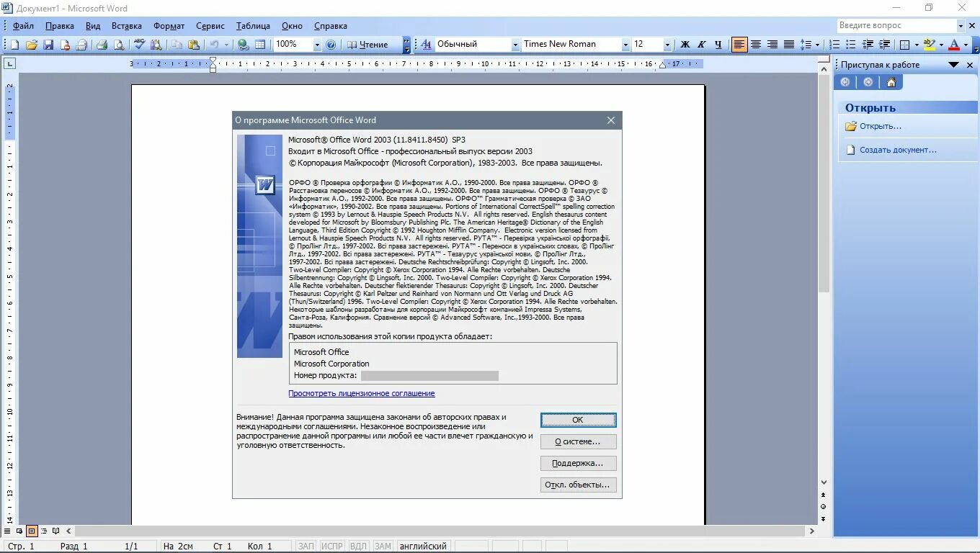Image resolution: width=980 pixels, height=553 pixels.
Task: Toggle Align Left paragraph button
Action: tap(739, 45)
